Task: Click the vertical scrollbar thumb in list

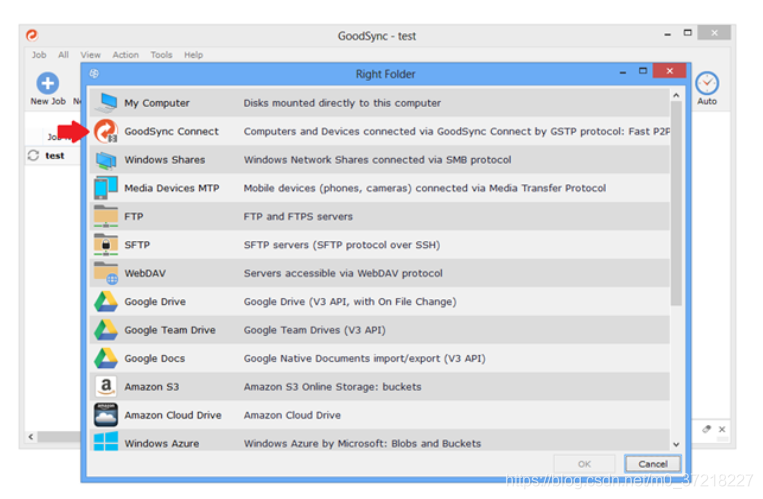Action: 676,204
